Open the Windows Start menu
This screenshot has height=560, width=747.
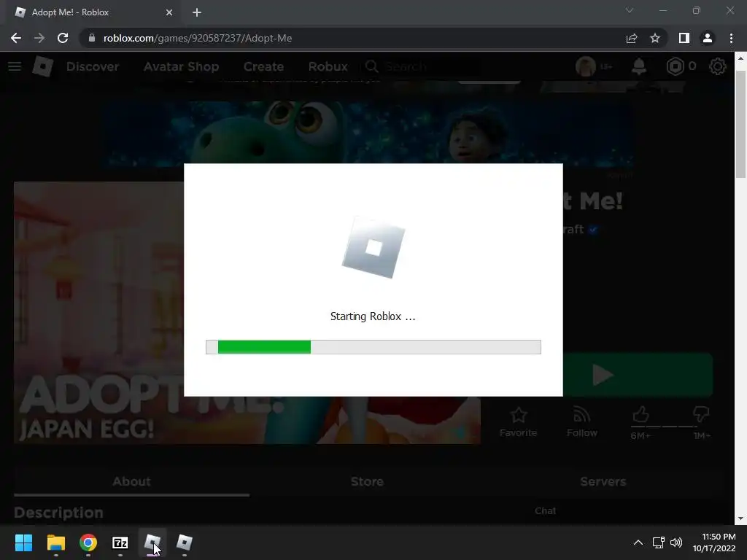pyautogui.click(x=23, y=542)
